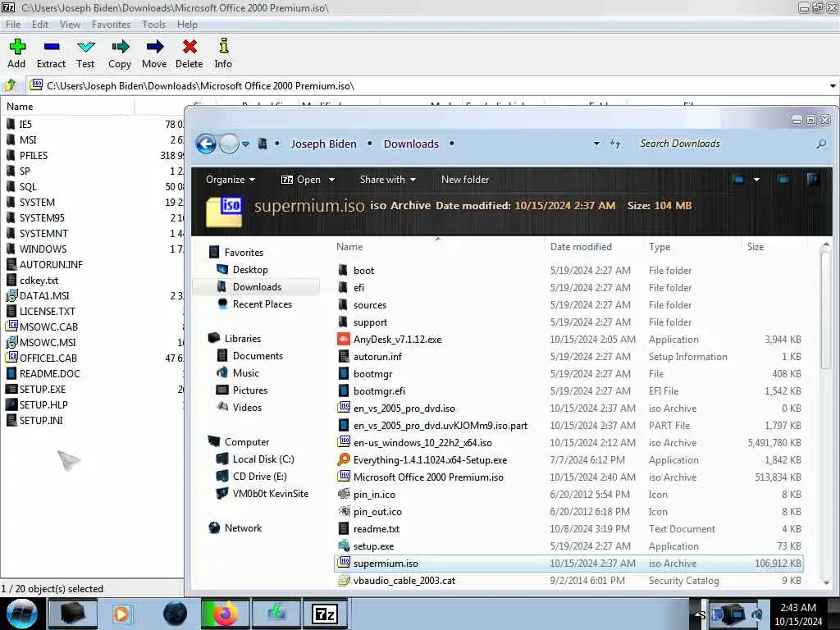Open the View menu in 7-Zip
Image resolution: width=840 pixels, height=630 pixels.
(x=71, y=25)
